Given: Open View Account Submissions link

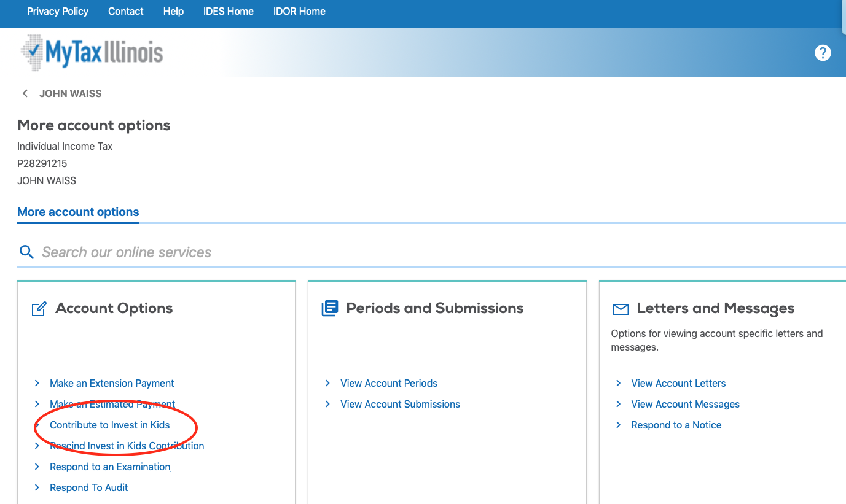Looking at the screenshot, I should [x=400, y=404].
